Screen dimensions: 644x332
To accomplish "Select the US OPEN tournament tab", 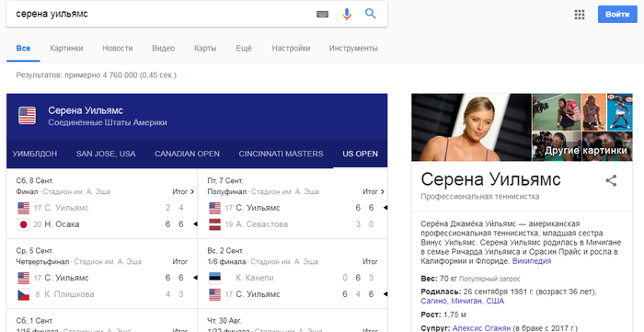I will pos(361,154).
